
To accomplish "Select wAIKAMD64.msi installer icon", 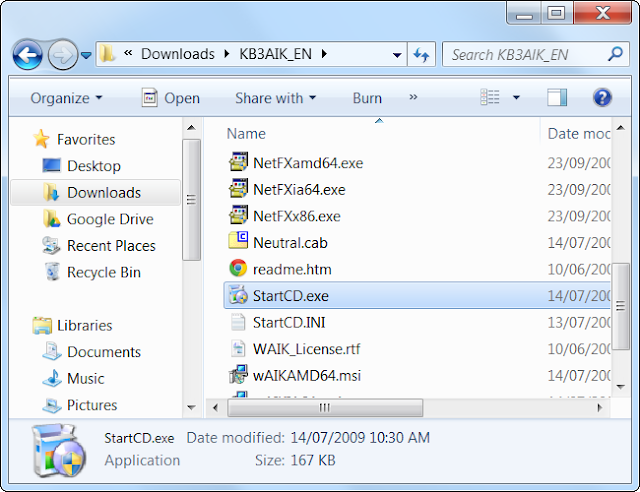I will pyautogui.click(x=238, y=374).
